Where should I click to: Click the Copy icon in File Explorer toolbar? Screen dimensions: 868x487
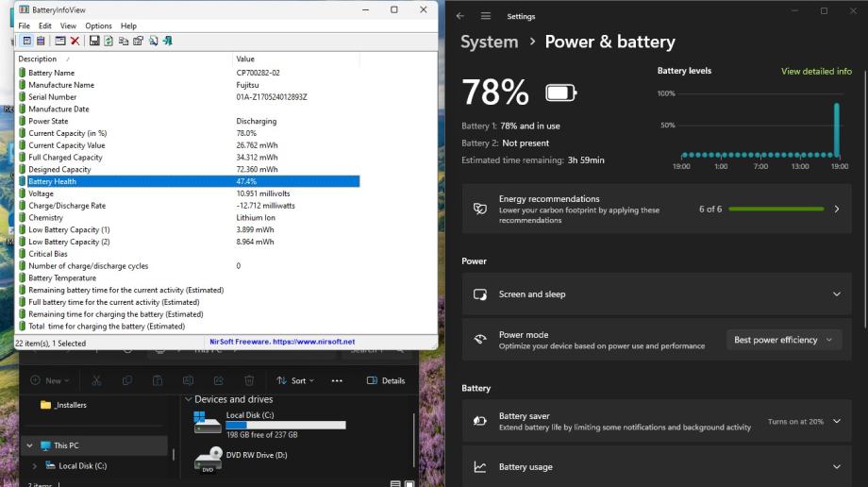[x=126, y=380]
